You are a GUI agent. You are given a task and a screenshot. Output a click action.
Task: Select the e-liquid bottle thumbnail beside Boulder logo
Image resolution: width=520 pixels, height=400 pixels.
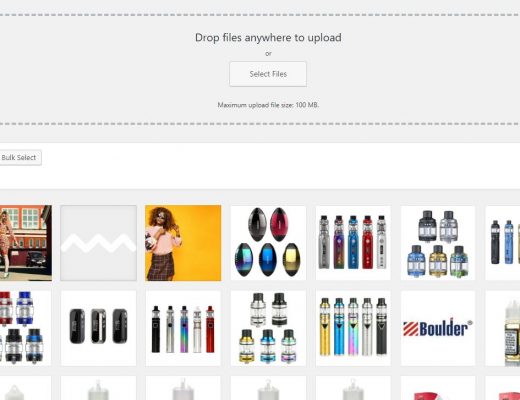(503, 328)
